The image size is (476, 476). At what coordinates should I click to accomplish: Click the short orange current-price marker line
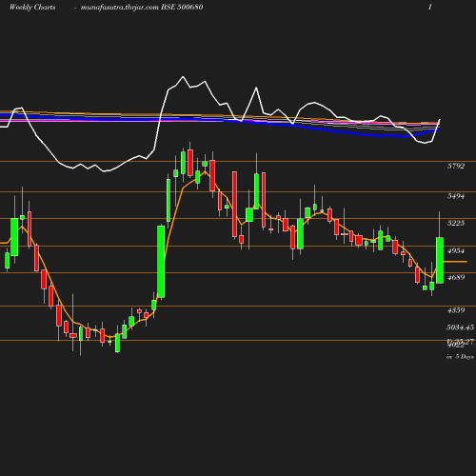click(x=455, y=262)
